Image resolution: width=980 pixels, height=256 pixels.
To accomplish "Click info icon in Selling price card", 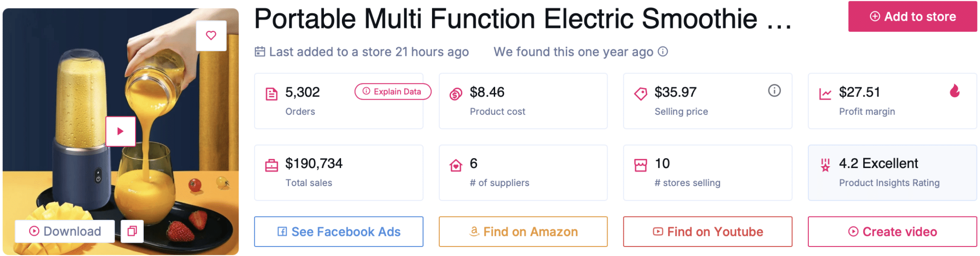I will (774, 91).
